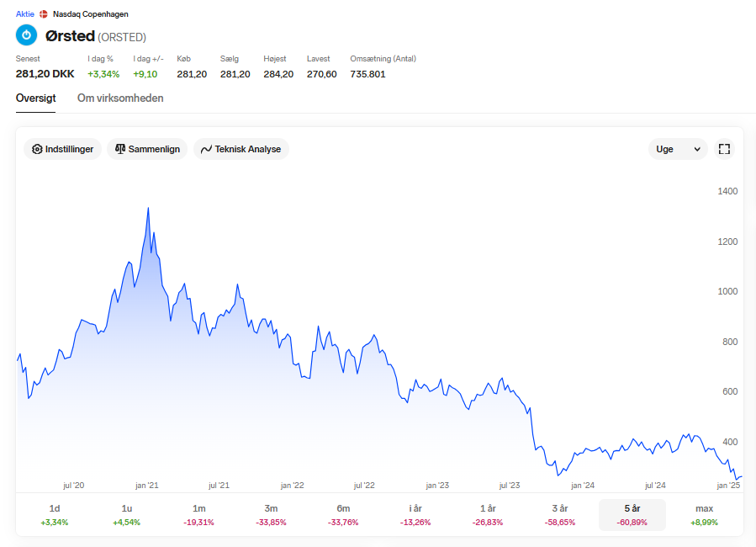Switch to Oversigt tab
This screenshot has height=547, width=756.
[x=35, y=98]
